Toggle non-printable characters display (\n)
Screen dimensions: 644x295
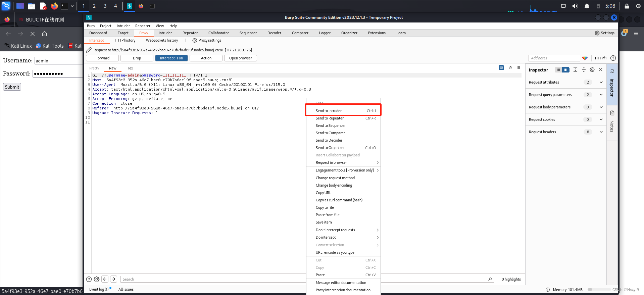coord(510,67)
